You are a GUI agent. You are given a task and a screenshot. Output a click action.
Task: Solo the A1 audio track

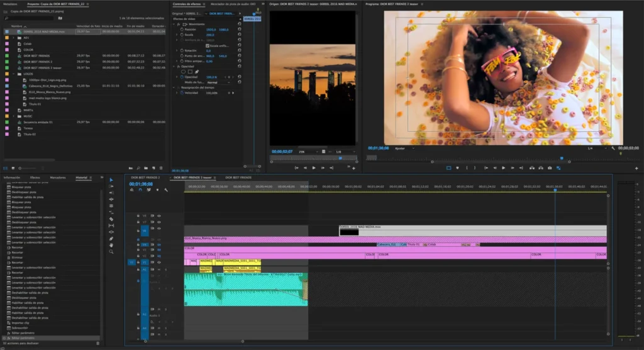point(166,270)
